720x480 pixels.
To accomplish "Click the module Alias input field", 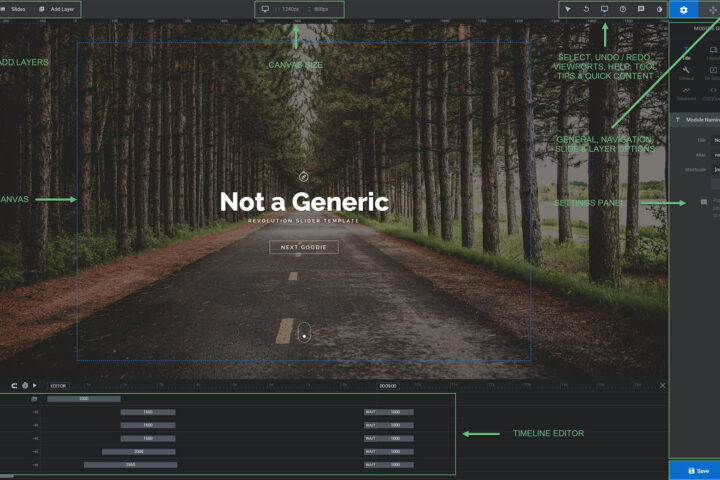I will click(716, 155).
